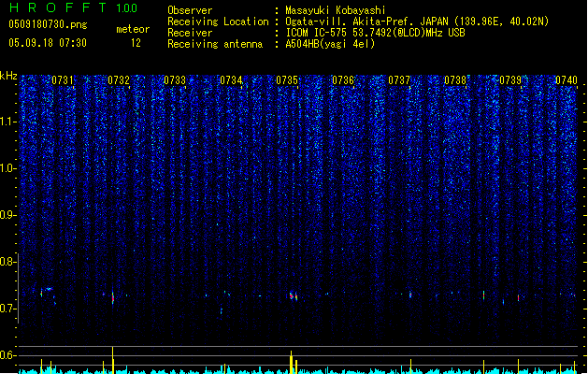This screenshot has width=588, height=374.
Task: Click the meteor count value 12
Action: (136, 43)
